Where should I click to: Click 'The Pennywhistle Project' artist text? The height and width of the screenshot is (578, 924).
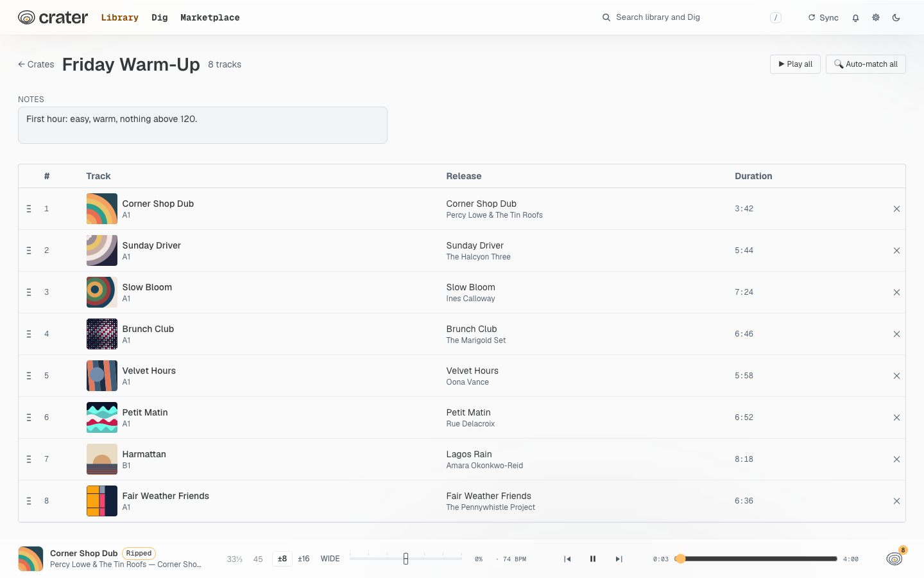pos(491,507)
